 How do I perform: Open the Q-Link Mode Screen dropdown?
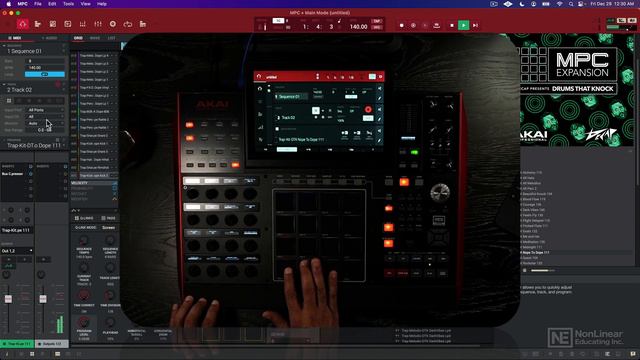[109, 228]
